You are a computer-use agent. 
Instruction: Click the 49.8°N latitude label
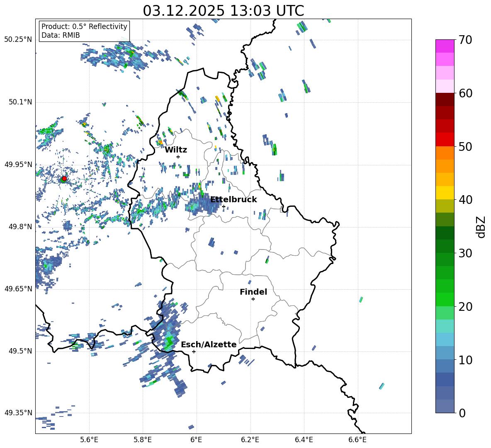pos(20,227)
